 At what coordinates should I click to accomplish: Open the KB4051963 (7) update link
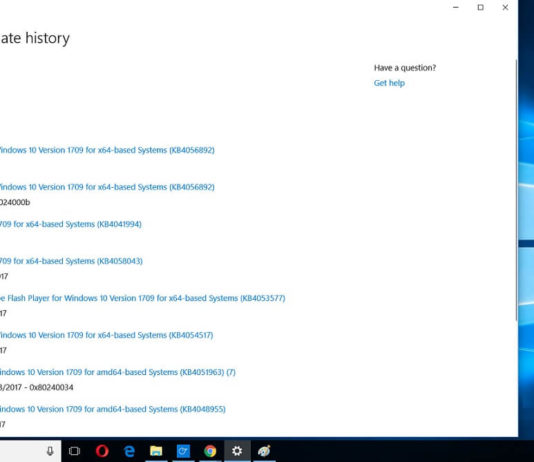[118, 372]
